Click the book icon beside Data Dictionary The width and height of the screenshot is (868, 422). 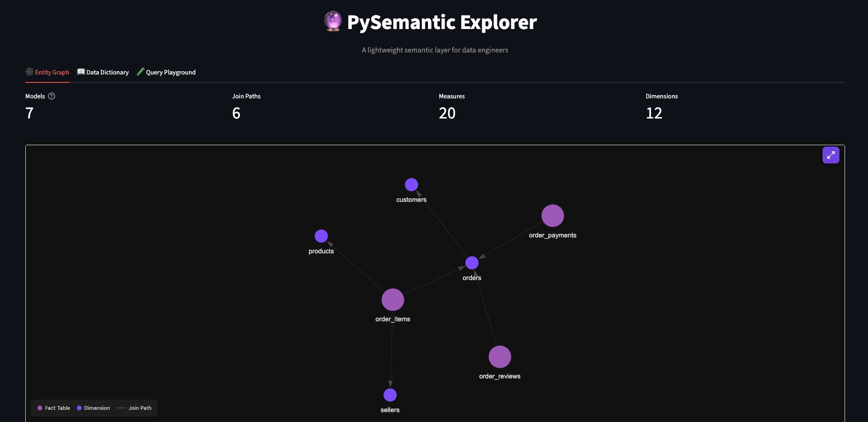pyautogui.click(x=80, y=72)
